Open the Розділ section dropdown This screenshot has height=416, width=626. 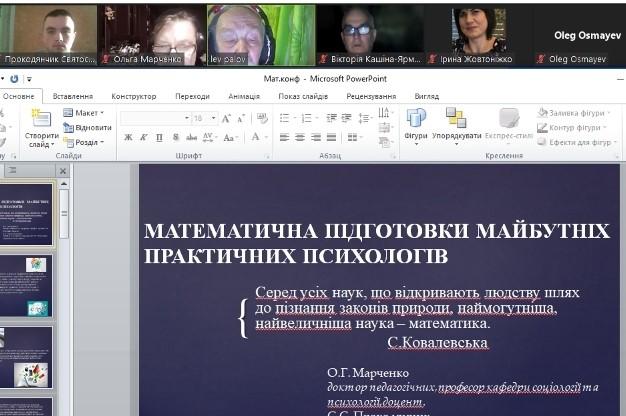tap(83, 143)
